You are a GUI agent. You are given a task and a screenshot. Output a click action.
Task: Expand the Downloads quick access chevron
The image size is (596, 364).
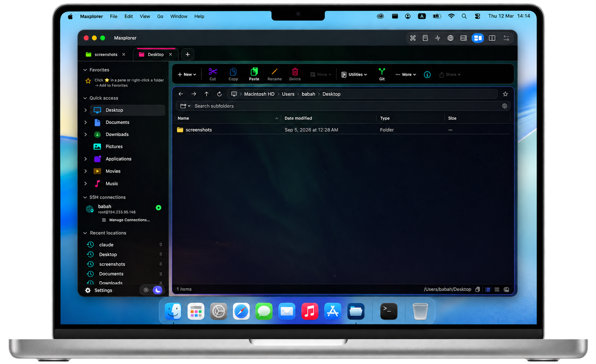coord(85,134)
